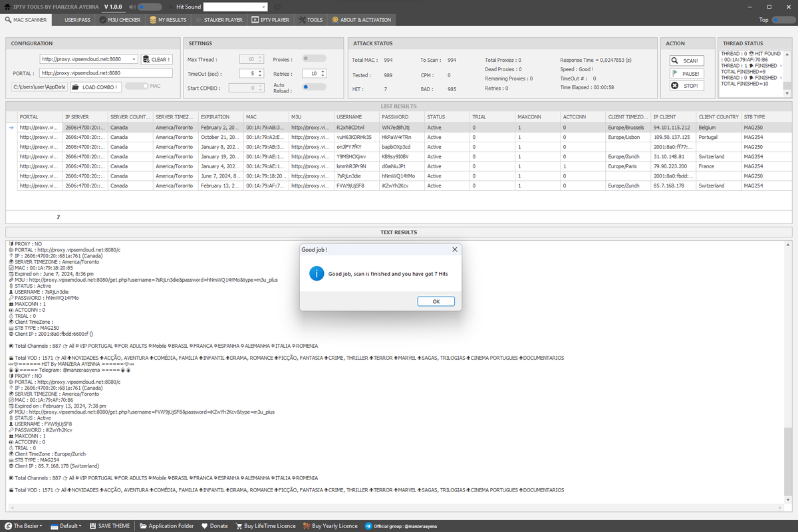Open the M3U CHECKER tab
This screenshot has height=532, width=798.
coord(120,20)
